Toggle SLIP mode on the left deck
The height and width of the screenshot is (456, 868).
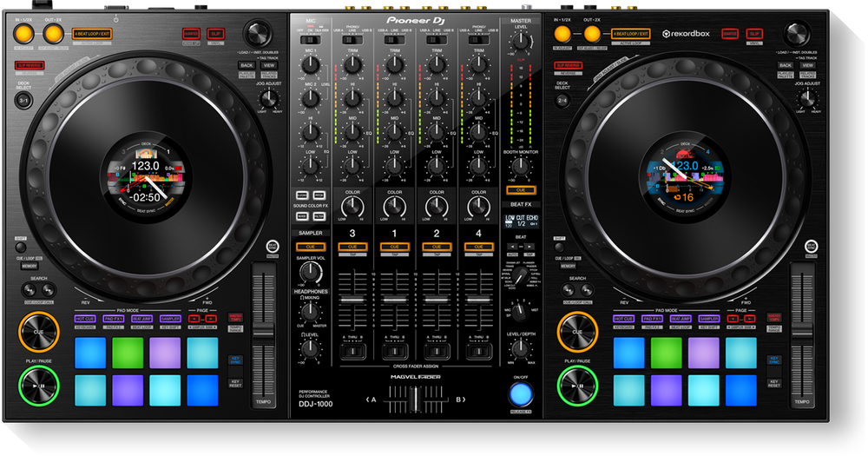(215, 35)
